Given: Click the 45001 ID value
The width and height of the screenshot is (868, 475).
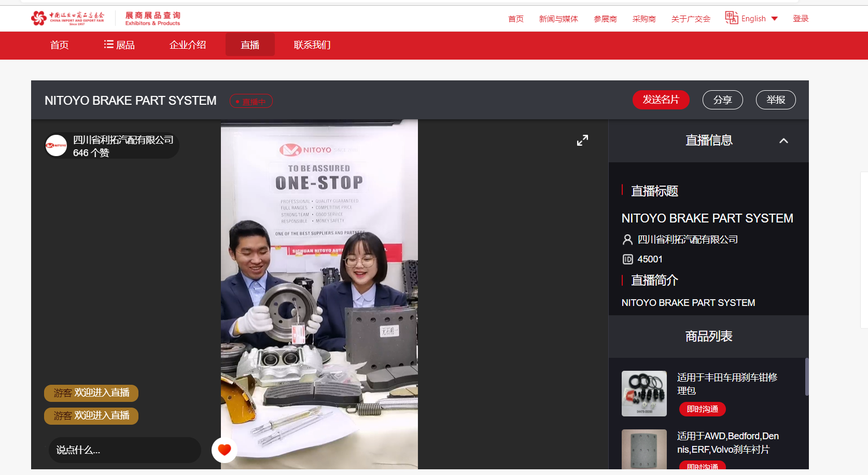Looking at the screenshot, I should coord(650,259).
